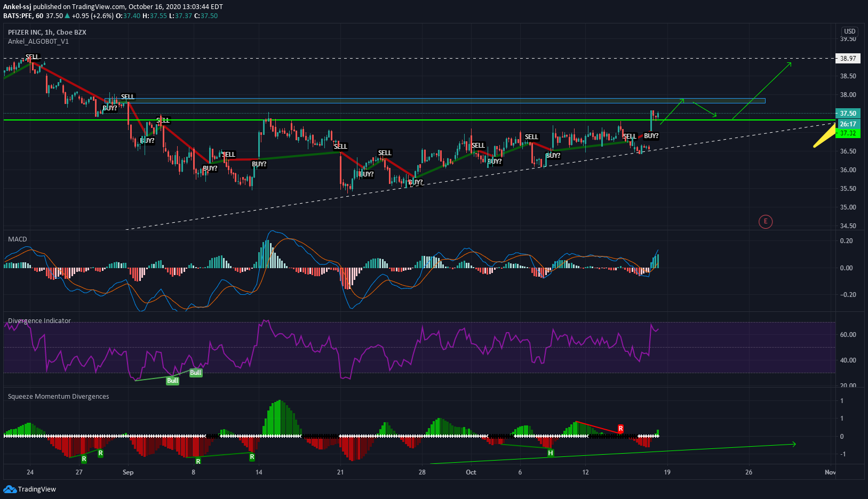Click the 'Sep' date on time axis
The image size is (868, 499).
[x=128, y=472]
